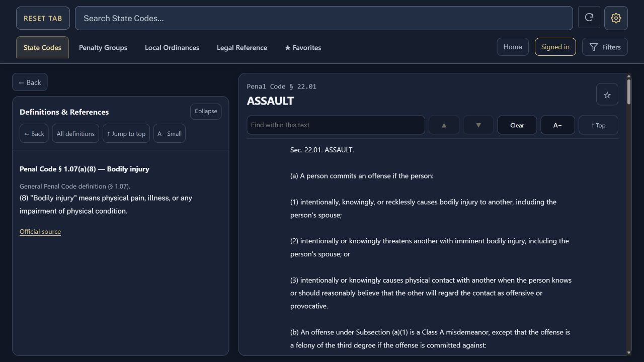644x362 pixels.
Task: Click the 'Penal Code § 1.07(a)(8) — Bodily injury' heading
Action: [x=85, y=169]
